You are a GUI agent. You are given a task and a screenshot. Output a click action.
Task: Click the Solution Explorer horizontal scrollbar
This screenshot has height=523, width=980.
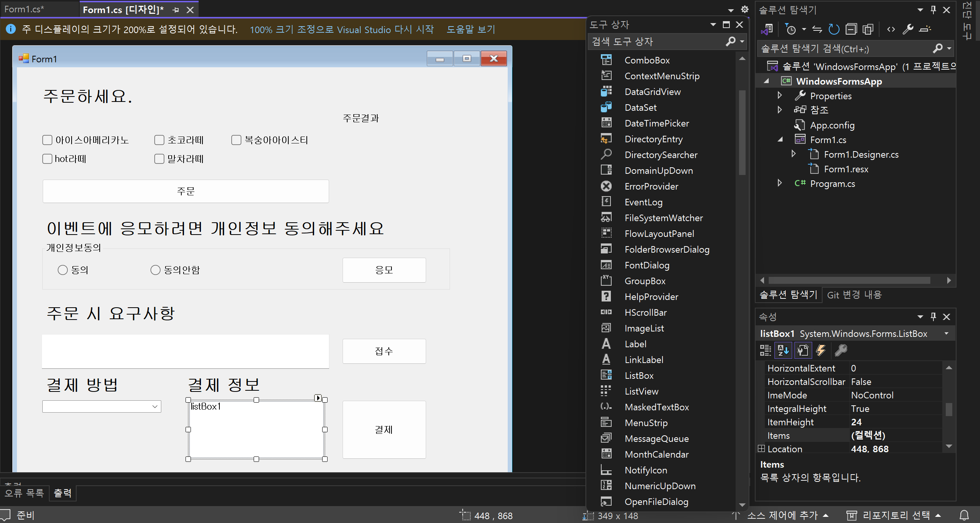(x=849, y=280)
